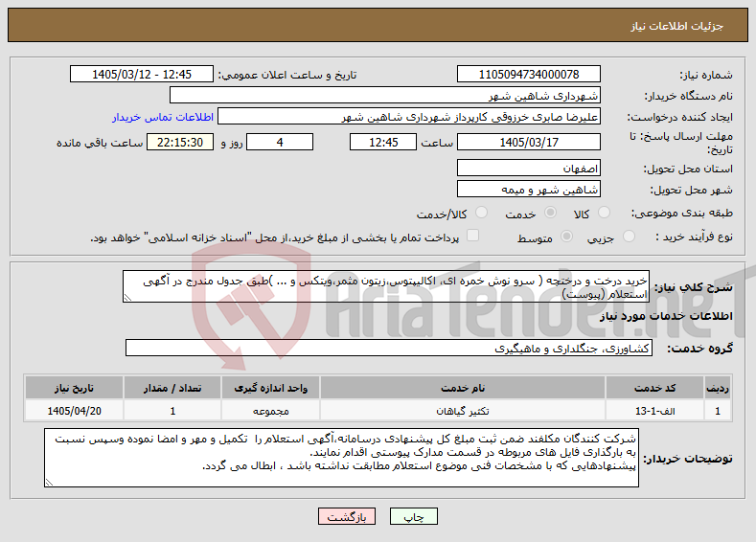756x542 pixels.
Task: Click the need number field 1105094734000078
Action: click(x=528, y=74)
